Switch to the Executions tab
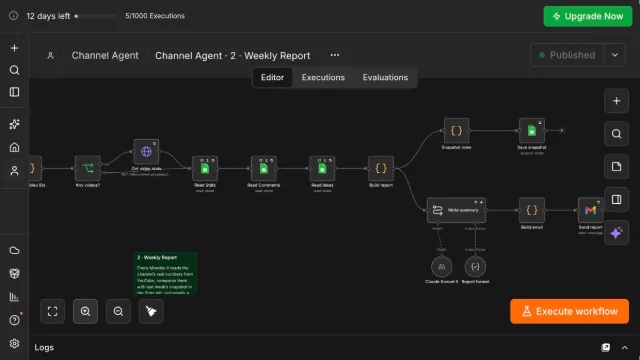The height and width of the screenshot is (360, 640). pos(323,78)
